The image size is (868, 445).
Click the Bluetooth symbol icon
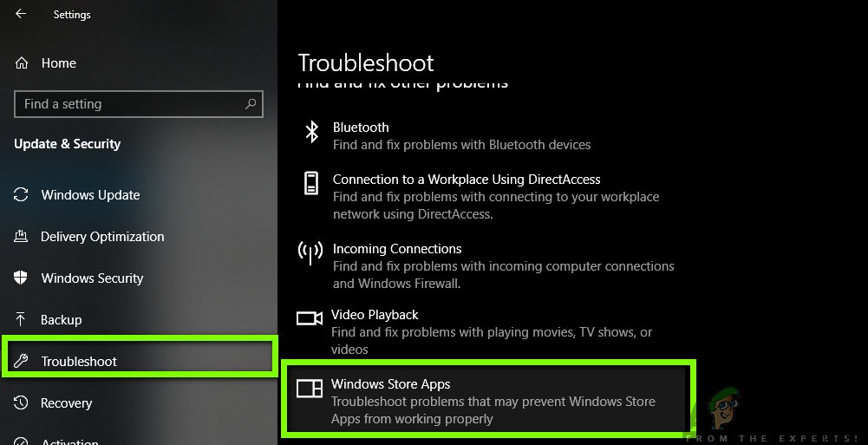point(310,130)
